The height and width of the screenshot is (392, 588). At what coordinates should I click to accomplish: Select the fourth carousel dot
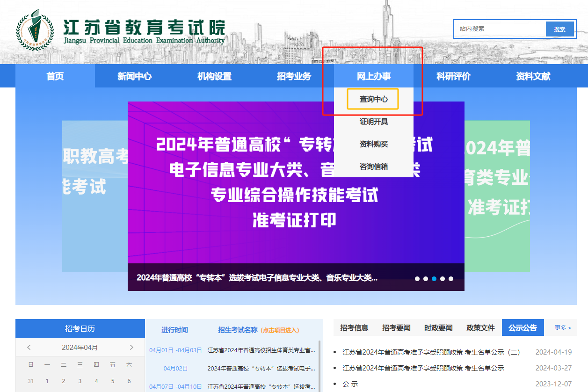pos(443,279)
